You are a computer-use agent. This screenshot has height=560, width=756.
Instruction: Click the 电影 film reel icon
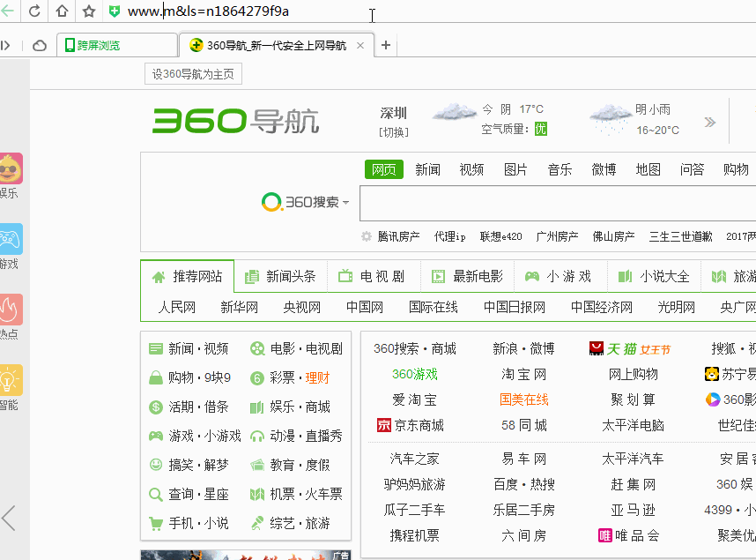point(257,348)
